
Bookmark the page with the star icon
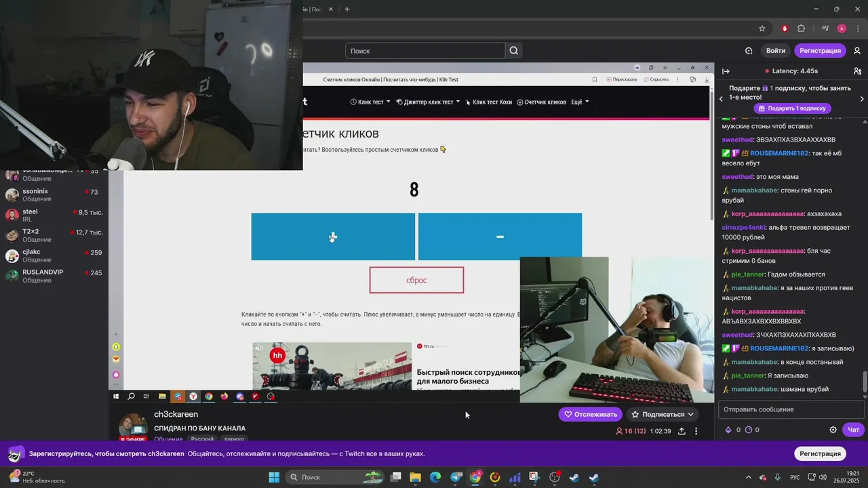pos(762,28)
